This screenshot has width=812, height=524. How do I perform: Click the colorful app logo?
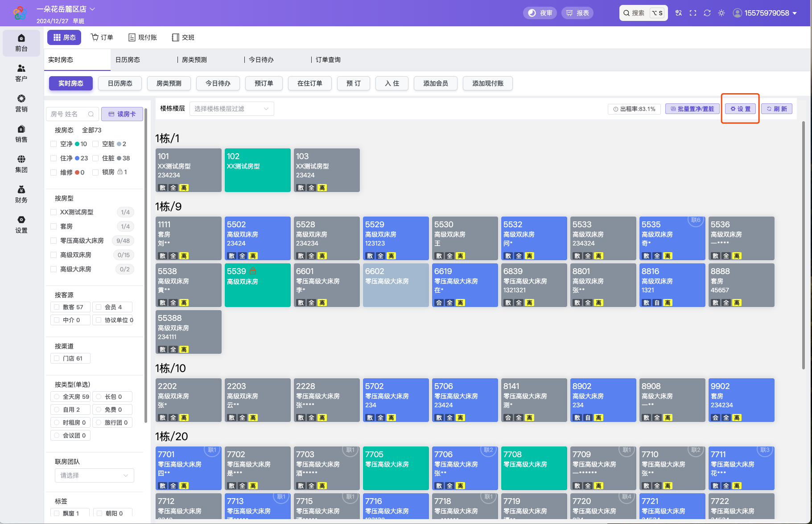(20, 13)
